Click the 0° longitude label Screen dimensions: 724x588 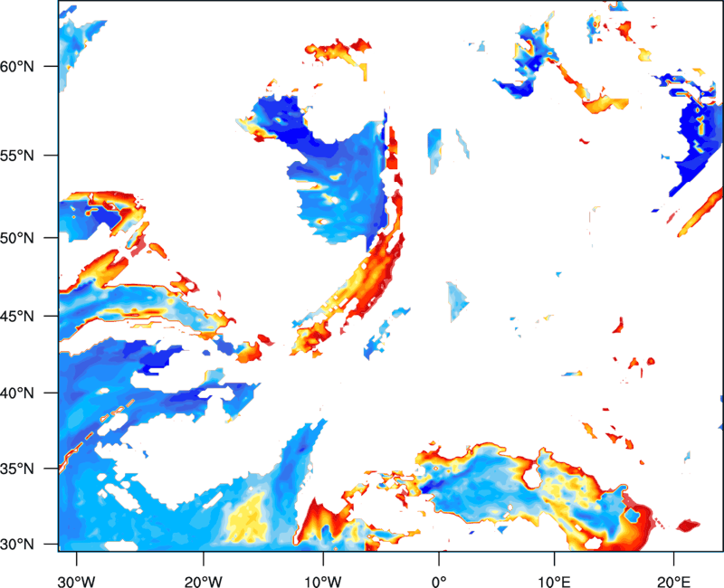click(439, 582)
